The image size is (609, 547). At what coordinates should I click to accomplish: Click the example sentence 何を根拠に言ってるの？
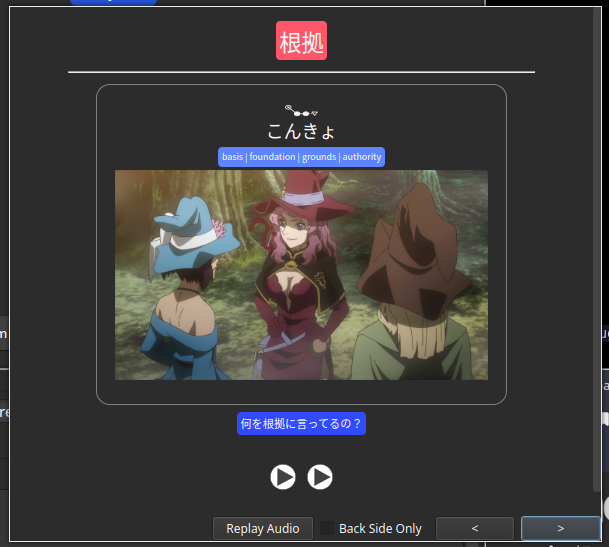point(301,423)
